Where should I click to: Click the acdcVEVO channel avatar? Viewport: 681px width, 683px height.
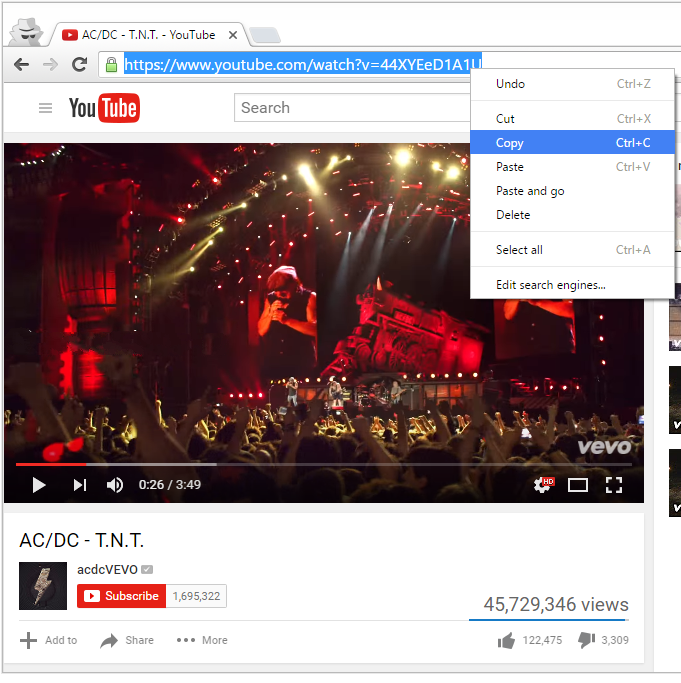(x=43, y=586)
